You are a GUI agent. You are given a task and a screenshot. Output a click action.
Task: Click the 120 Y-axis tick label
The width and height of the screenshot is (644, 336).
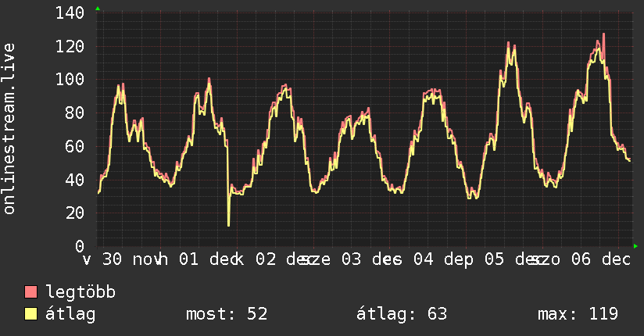tap(70, 46)
